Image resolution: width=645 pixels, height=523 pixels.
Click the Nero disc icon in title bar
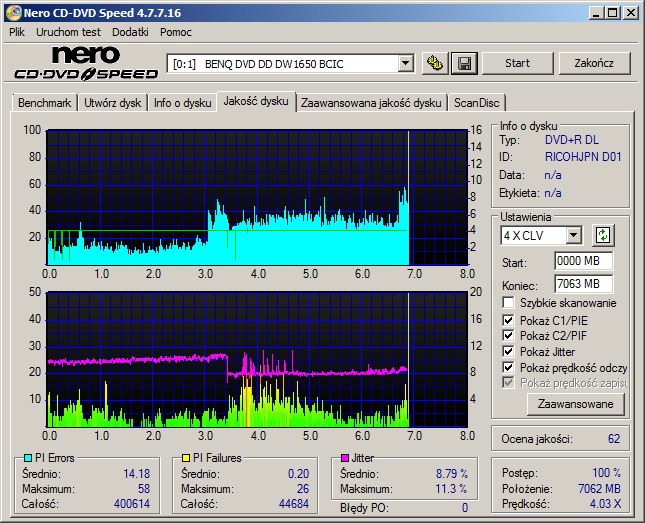click(x=13, y=13)
